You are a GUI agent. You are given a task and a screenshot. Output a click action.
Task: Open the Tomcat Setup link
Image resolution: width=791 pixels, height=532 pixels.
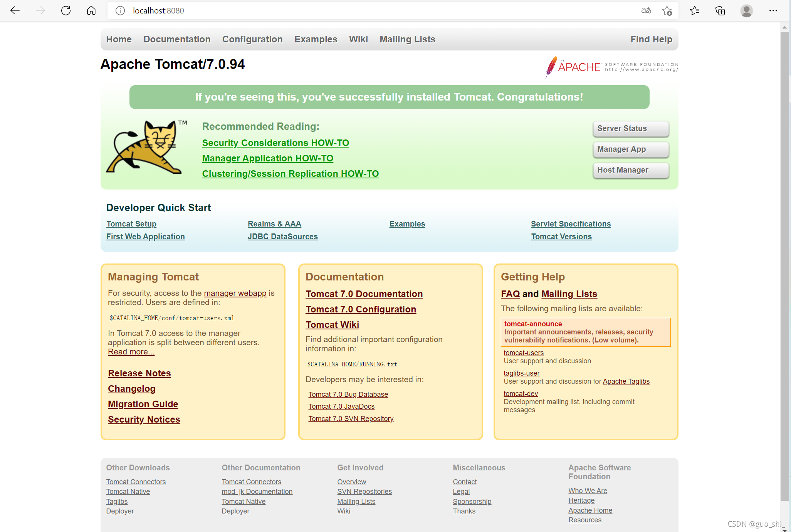pyautogui.click(x=131, y=224)
